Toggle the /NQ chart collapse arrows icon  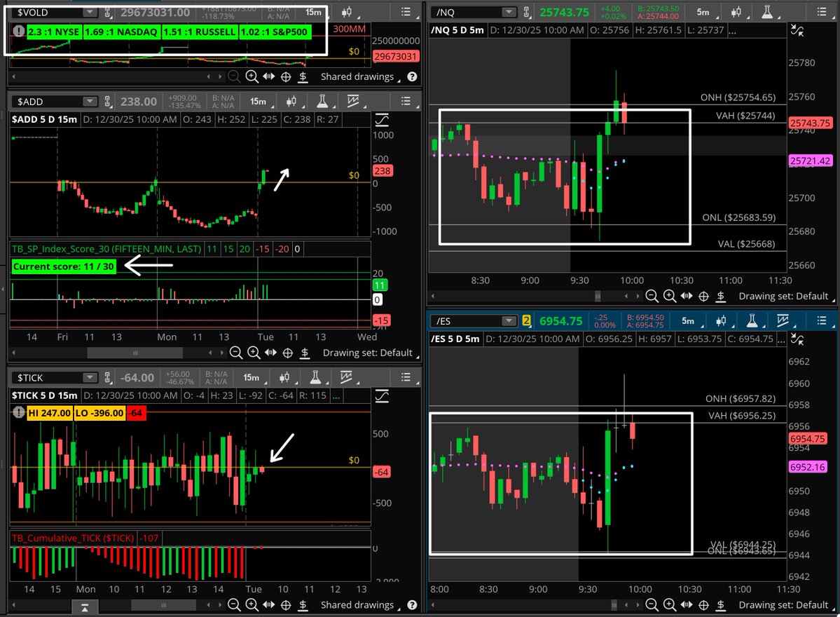pyautogui.click(x=797, y=31)
